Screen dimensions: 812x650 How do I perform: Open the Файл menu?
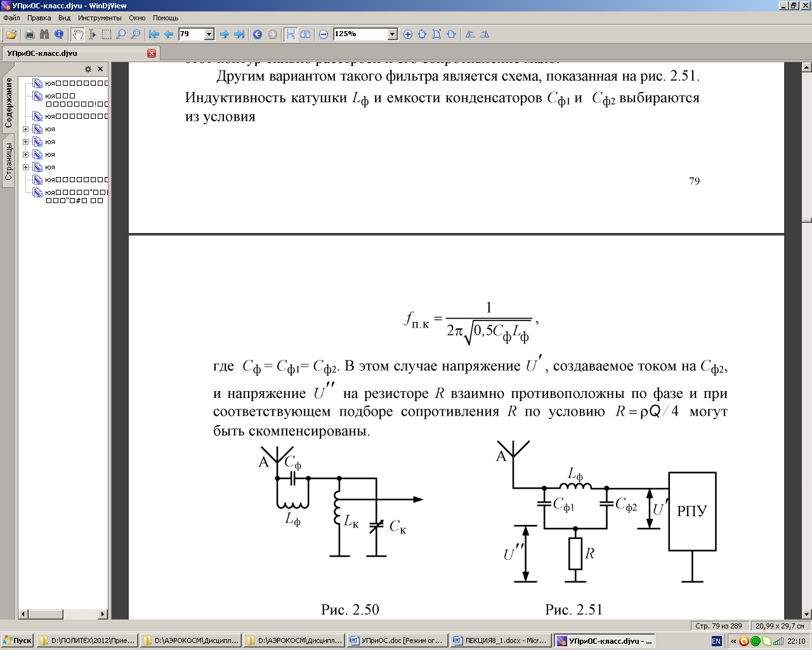click(12, 18)
